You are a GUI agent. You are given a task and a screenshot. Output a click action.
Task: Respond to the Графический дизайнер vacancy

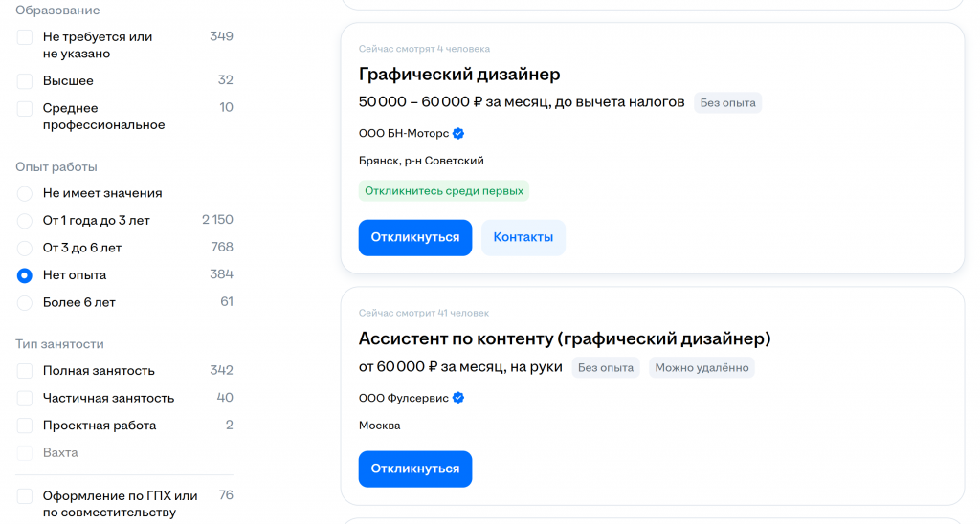[x=415, y=237]
